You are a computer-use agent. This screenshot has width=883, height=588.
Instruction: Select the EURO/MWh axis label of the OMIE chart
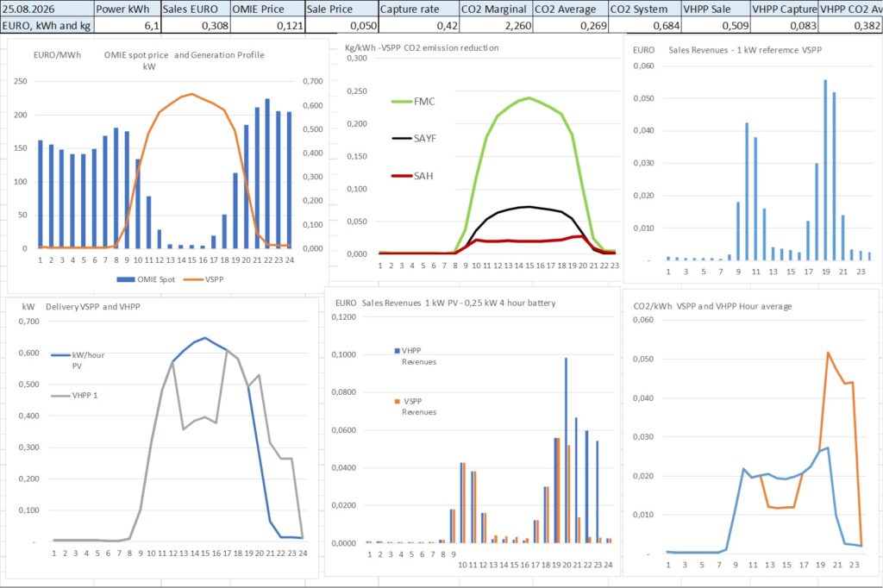[58, 54]
